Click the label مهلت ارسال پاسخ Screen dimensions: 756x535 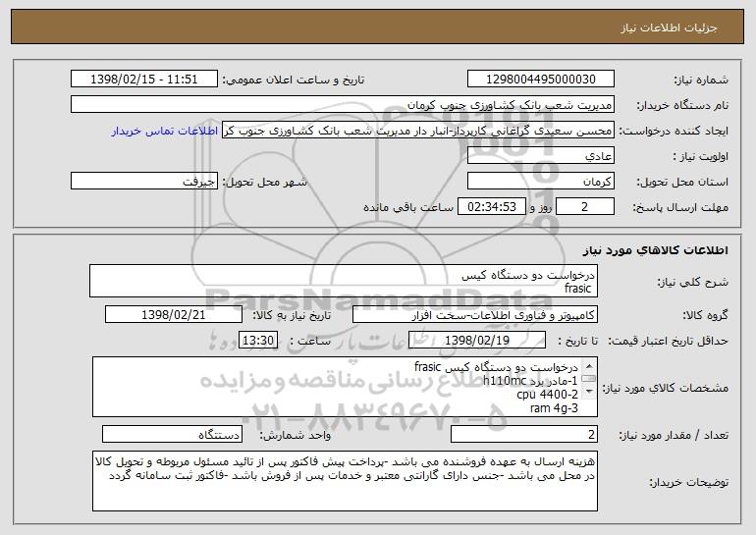point(680,207)
